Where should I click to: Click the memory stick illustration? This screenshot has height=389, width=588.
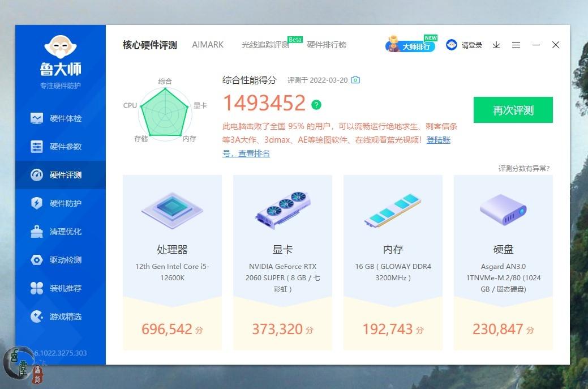(x=393, y=211)
